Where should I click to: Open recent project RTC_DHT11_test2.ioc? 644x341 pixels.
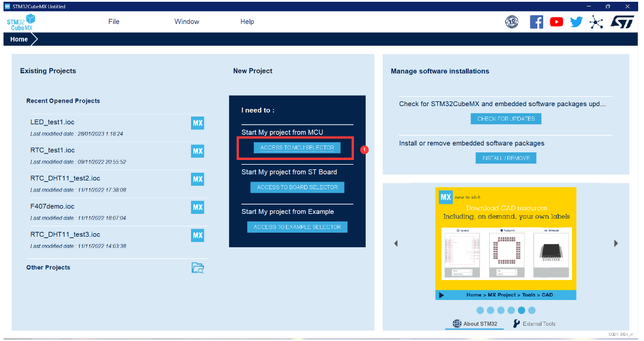(65, 178)
